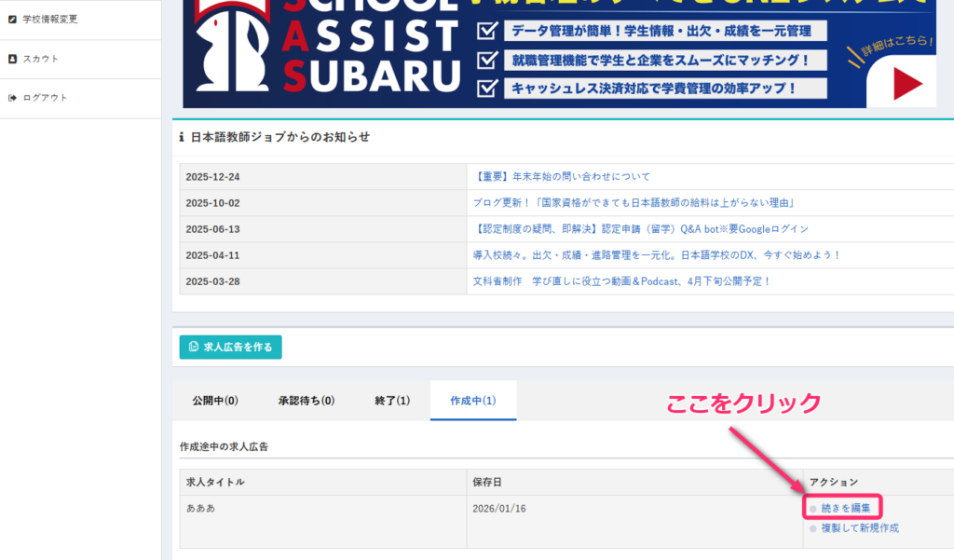Viewport: 954px width, 560px height.
Task: Click 複製して新規作成 link
Action: (x=859, y=528)
